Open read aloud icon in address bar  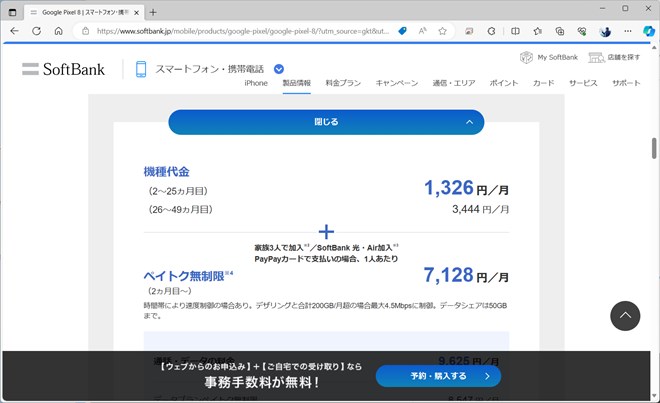tap(423, 31)
